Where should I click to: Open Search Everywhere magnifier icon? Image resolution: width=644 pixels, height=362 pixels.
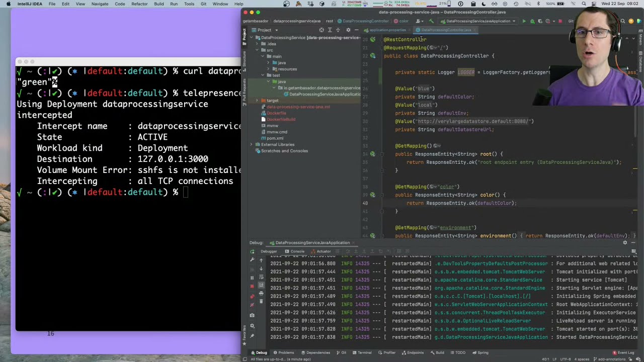tap(622, 21)
